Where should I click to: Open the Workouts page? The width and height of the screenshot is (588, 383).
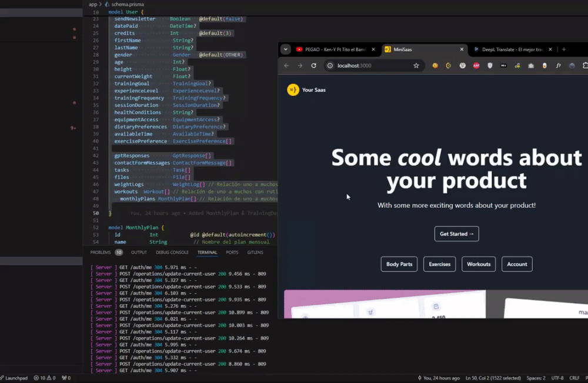pos(479,264)
